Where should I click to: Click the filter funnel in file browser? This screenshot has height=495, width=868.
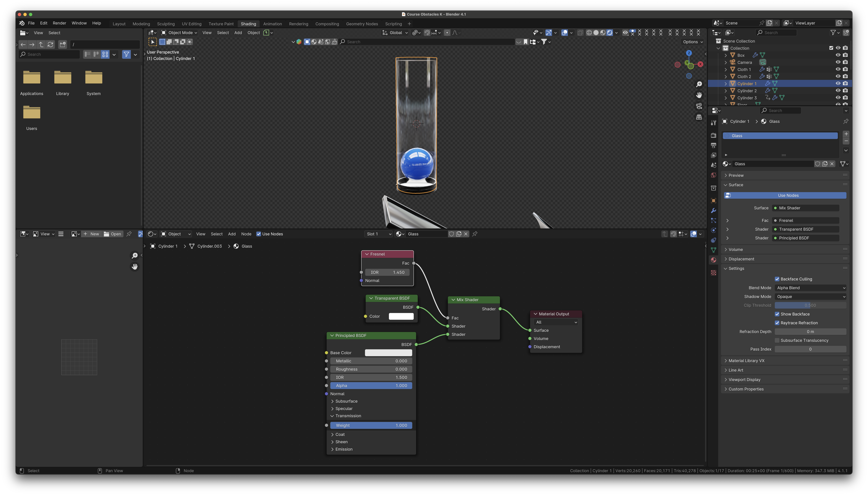(126, 54)
